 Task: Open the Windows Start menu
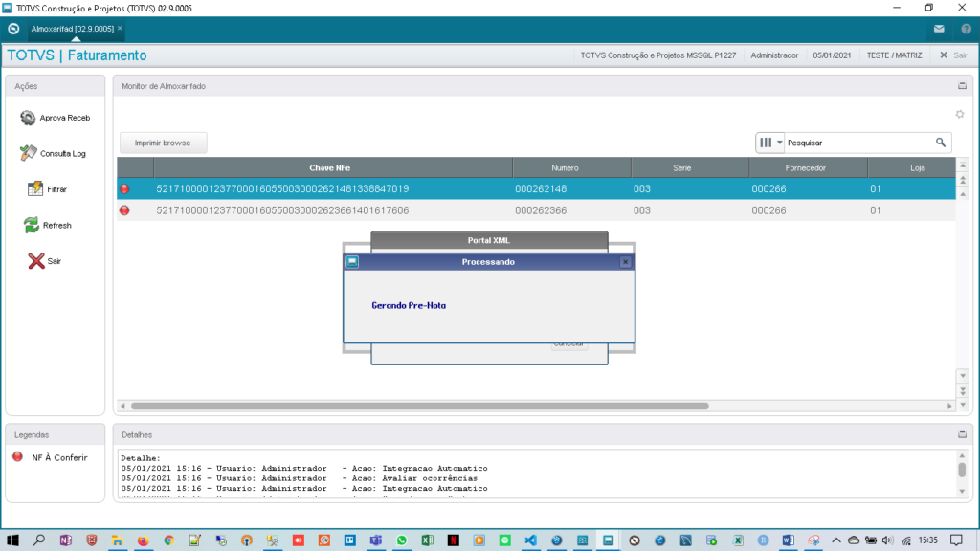point(12,540)
